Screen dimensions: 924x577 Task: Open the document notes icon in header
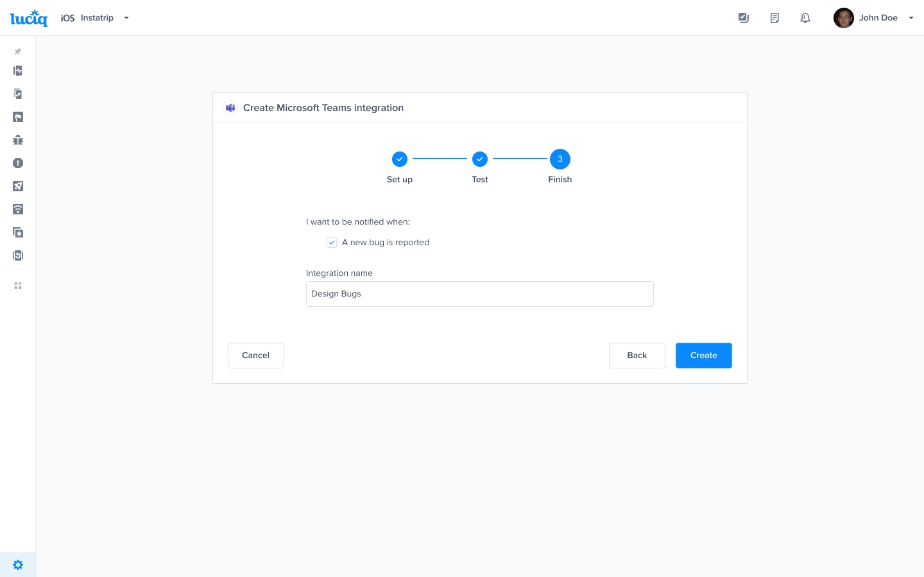(x=774, y=18)
